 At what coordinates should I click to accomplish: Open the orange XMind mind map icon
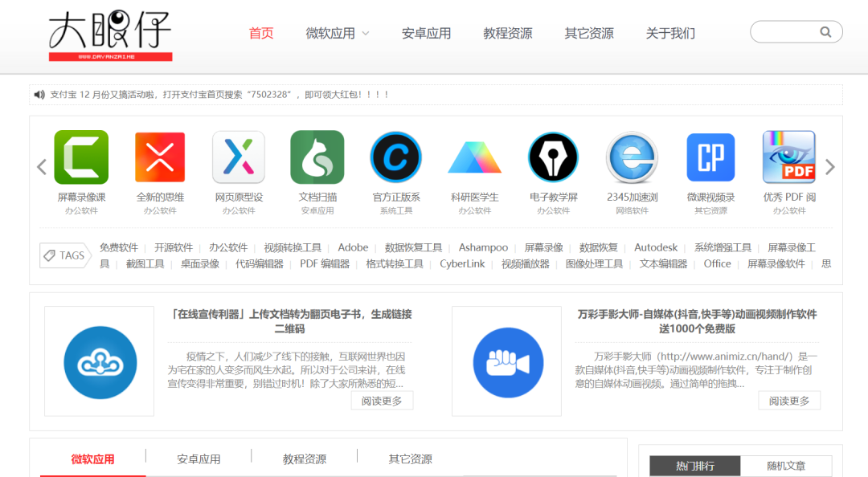(x=160, y=157)
